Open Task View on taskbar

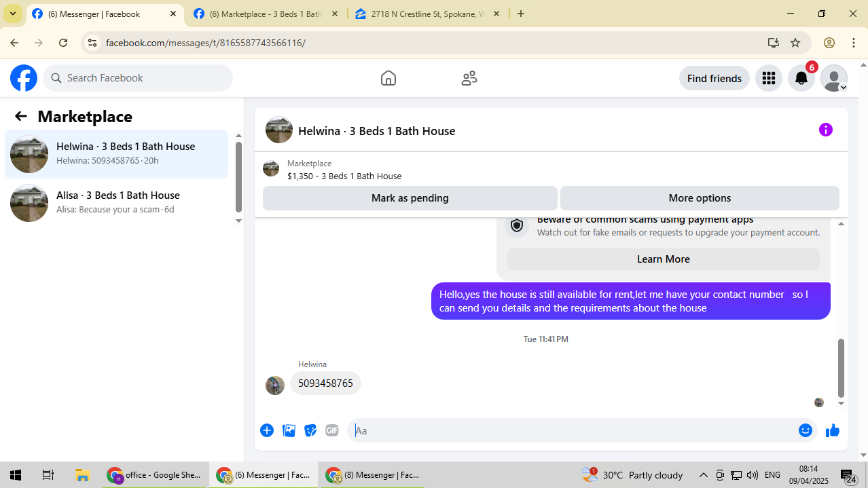click(48, 475)
